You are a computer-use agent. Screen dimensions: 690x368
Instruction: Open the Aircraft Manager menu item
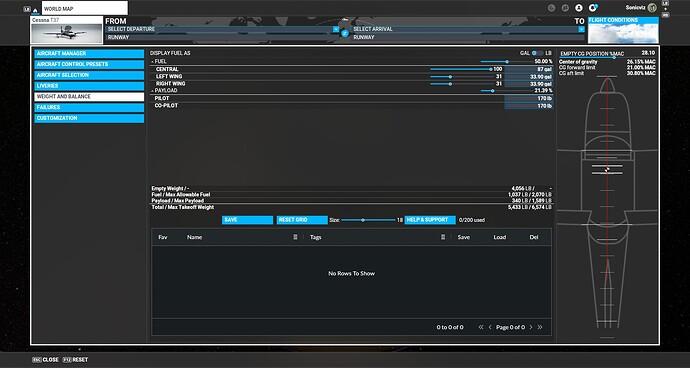click(x=89, y=54)
